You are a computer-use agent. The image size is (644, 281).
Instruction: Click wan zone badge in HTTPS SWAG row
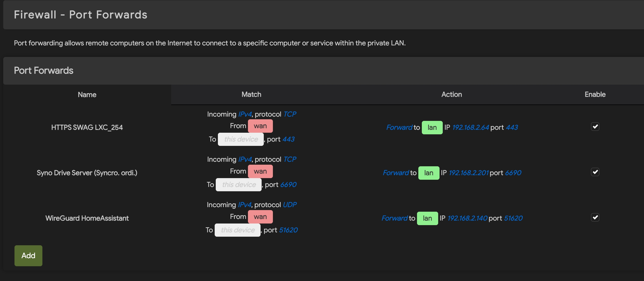(260, 126)
